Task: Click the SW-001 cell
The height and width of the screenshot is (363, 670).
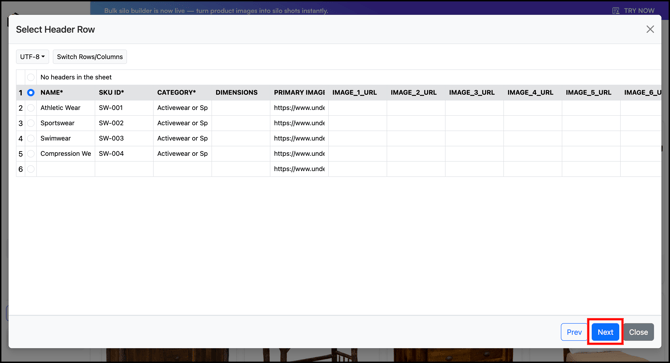Action: (x=124, y=108)
